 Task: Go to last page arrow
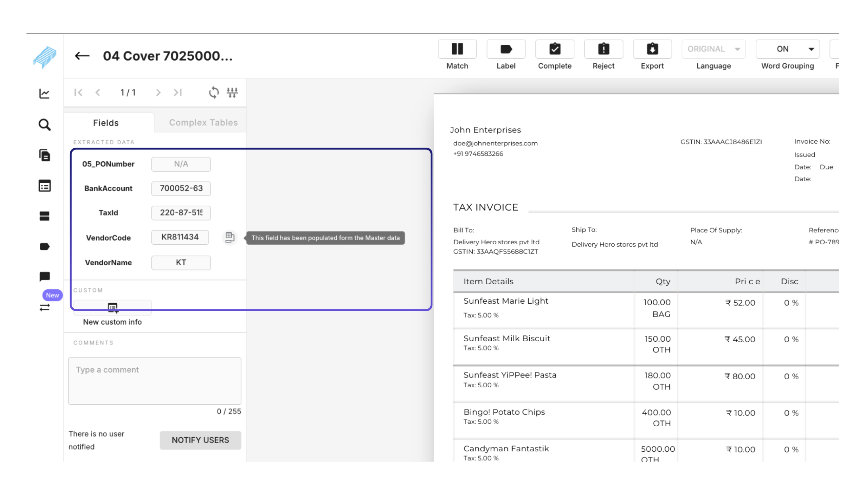tap(178, 93)
